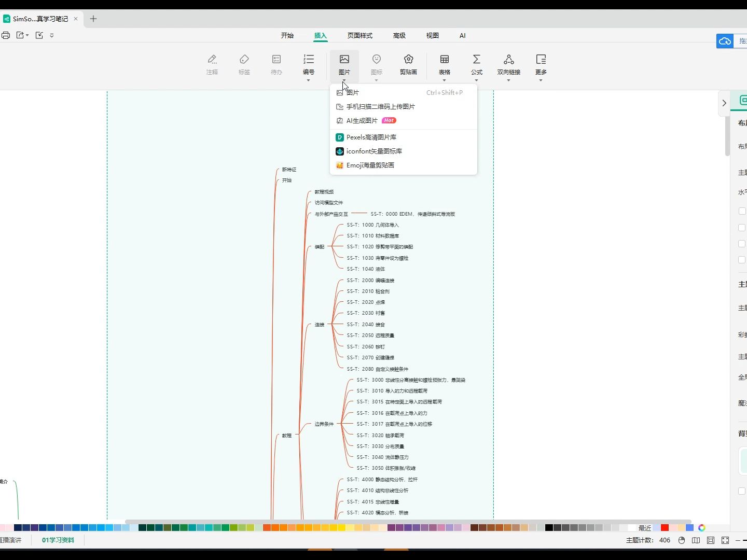Click the horizontal canvas scrollbar

pyautogui.click(x=408, y=522)
